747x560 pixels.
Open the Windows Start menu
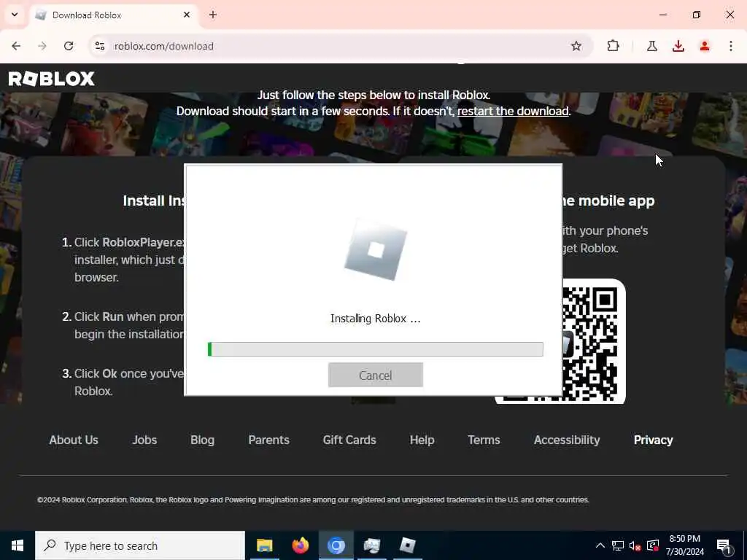[x=18, y=545]
